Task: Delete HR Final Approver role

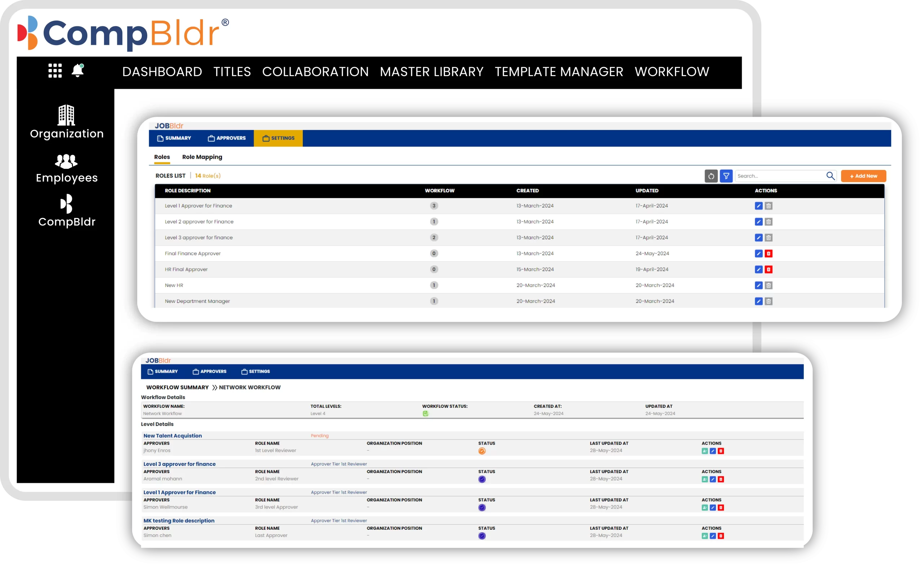Action: [x=769, y=270]
